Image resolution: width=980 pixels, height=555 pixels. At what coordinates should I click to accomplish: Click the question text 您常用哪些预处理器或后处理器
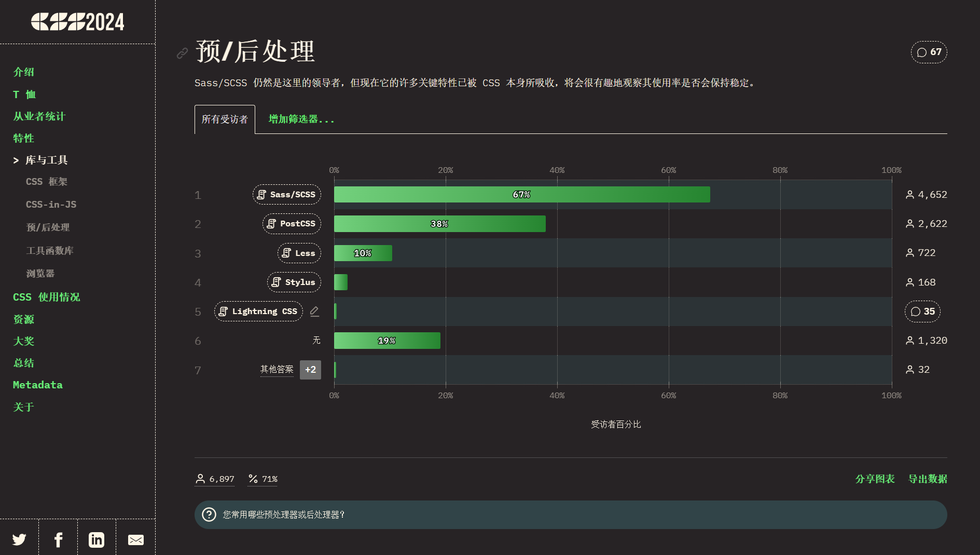(x=284, y=515)
